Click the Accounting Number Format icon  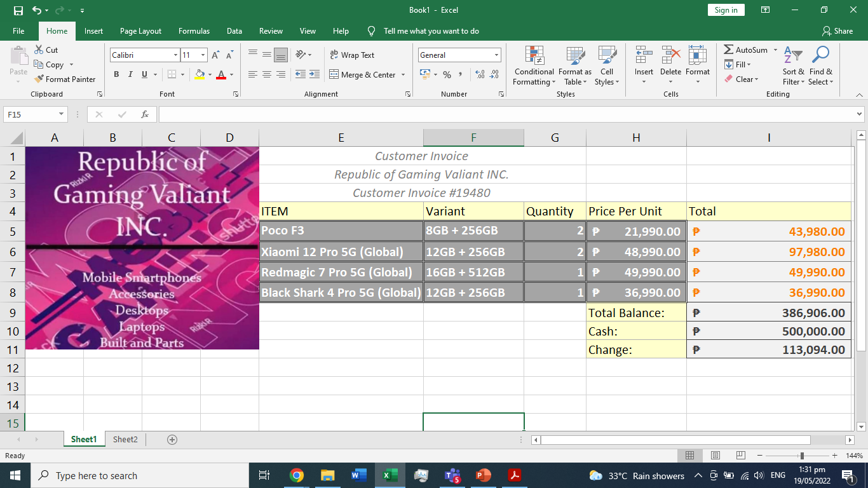pyautogui.click(x=425, y=74)
